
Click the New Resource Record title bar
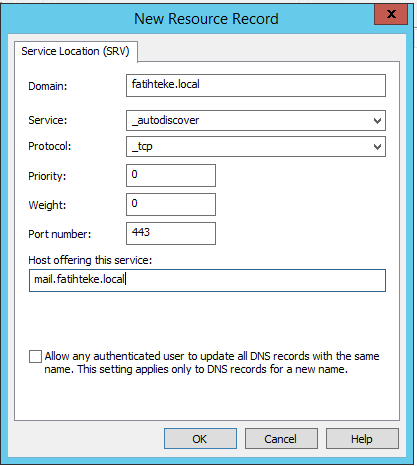[206, 19]
